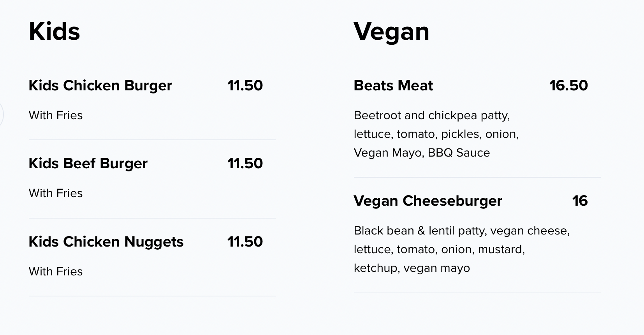Click With Fries under Kids Chicken Burger
Viewport: 644px width, 335px height.
(56, 115)
